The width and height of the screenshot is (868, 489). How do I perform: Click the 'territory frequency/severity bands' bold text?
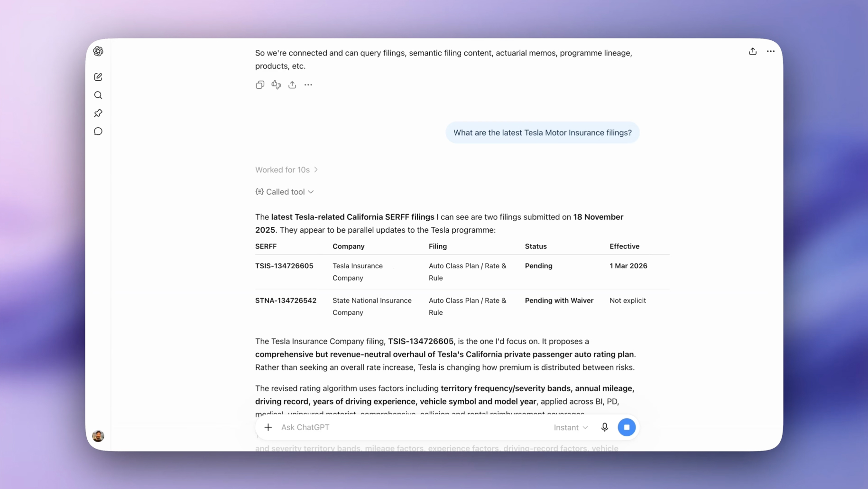506,388
